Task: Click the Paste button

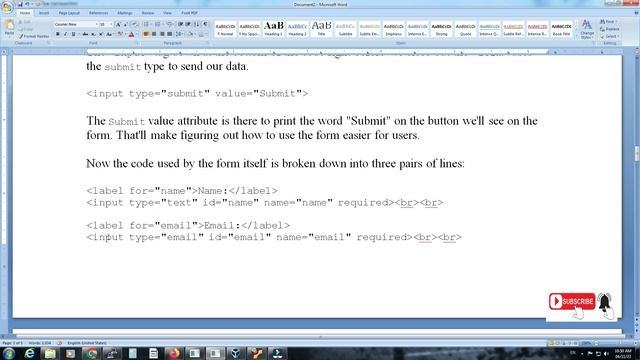Action: click(x=9, y=29)
